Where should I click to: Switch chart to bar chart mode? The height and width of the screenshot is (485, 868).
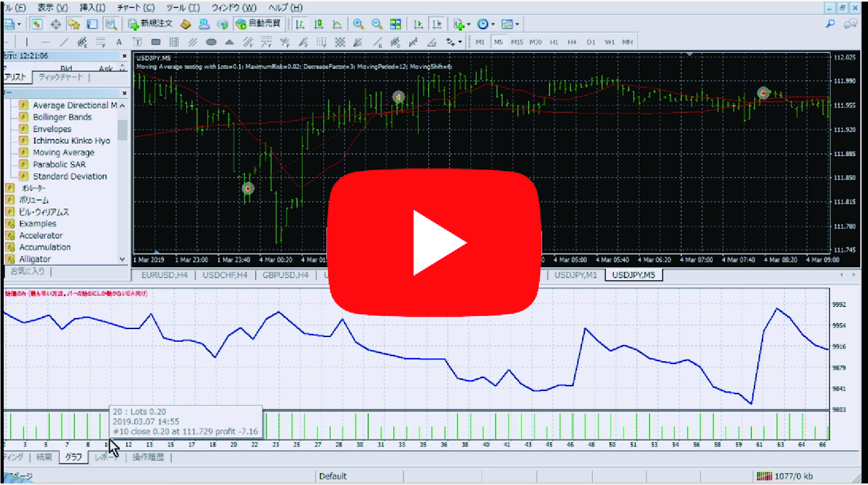[x=300, y=24]
